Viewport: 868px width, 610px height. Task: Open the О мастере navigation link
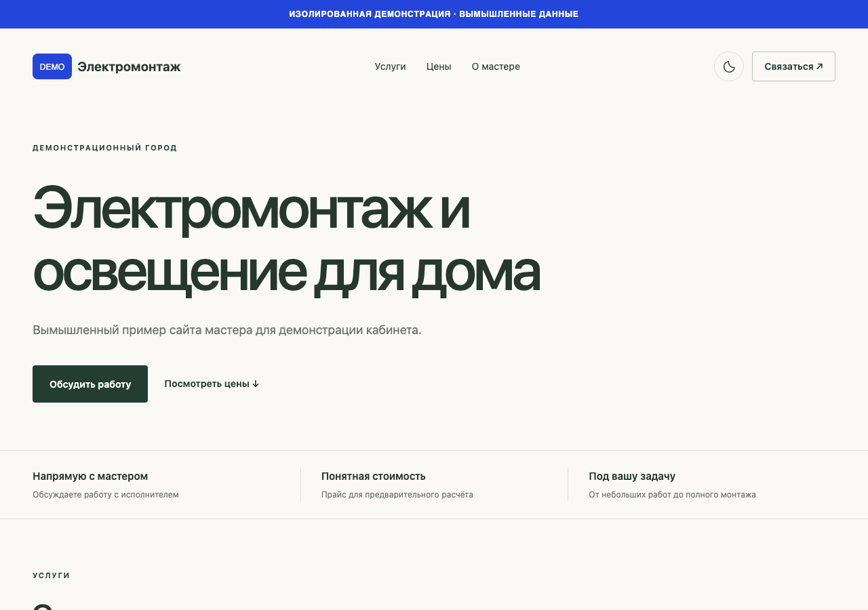pyautogui.click(x=496, y=66)
